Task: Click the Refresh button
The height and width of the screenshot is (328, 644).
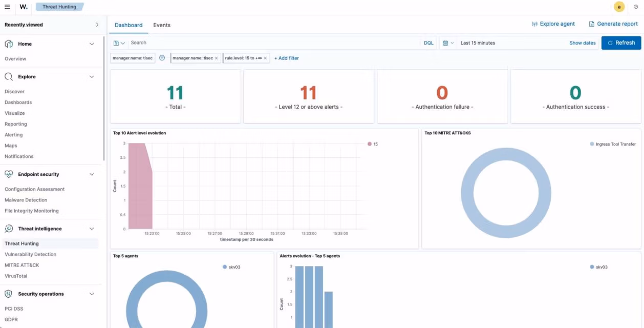Action: (x=621, y=43)
